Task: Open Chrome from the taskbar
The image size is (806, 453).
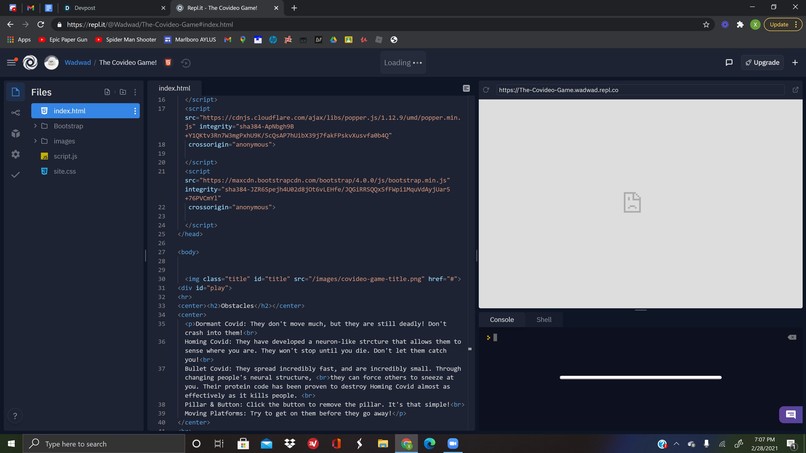Action: pyautogui.click(x=407, y=443)
